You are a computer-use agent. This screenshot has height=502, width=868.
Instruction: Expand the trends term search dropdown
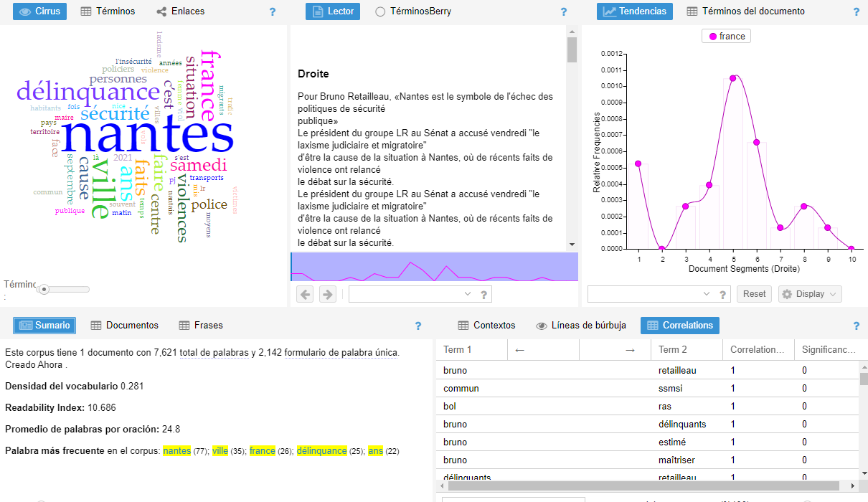coord(706,294)
